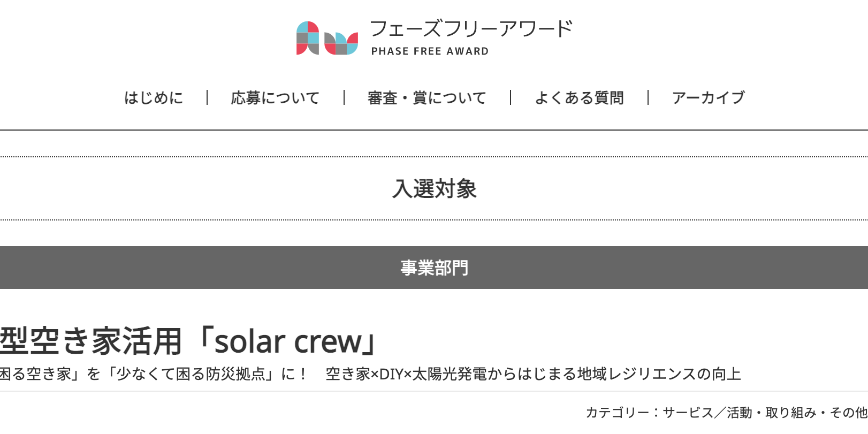Go to 応募について in navigation
Viewport: 868px width, 434px height.
pos(275,98)
